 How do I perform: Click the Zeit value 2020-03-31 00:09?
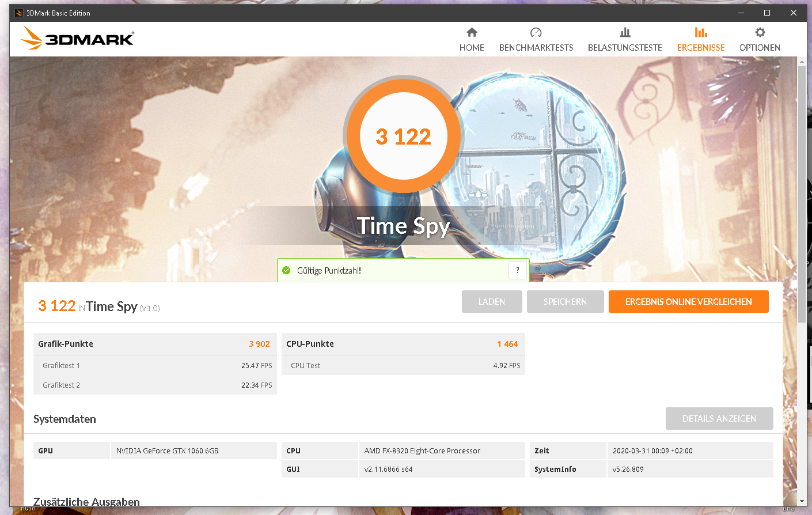[652, 450]
